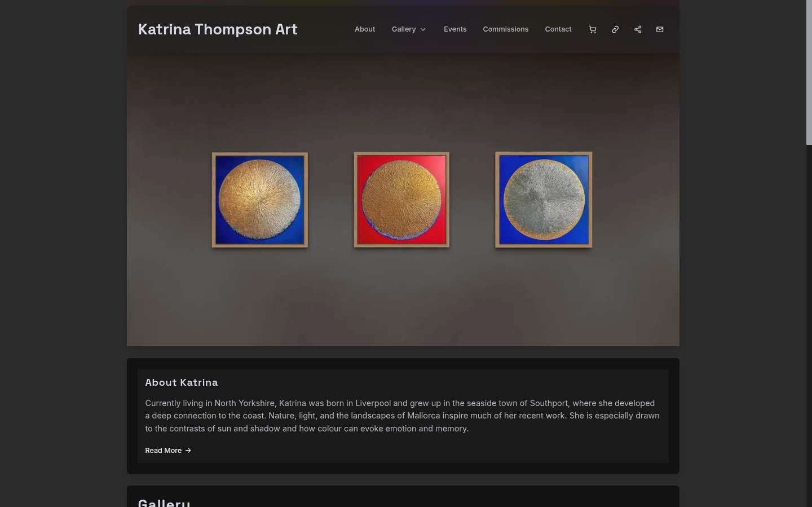The width and height of the screenshot is (812, 507).
Task: Click the page vertical scrollbar thumb
Action: point(809,72)
